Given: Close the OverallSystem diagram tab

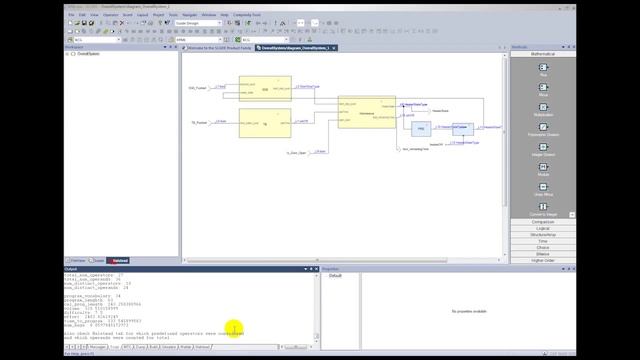Looking at the screenshot, I should [333, 48].
